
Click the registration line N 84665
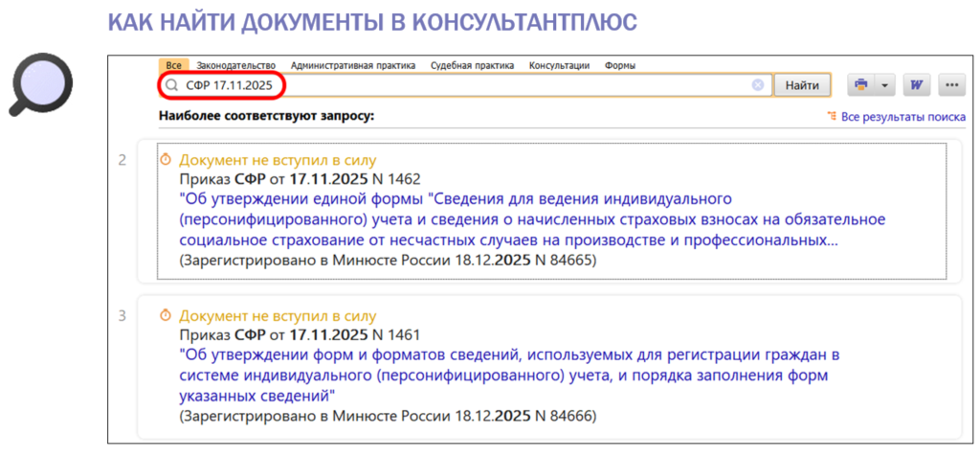(x=389, y=260)
